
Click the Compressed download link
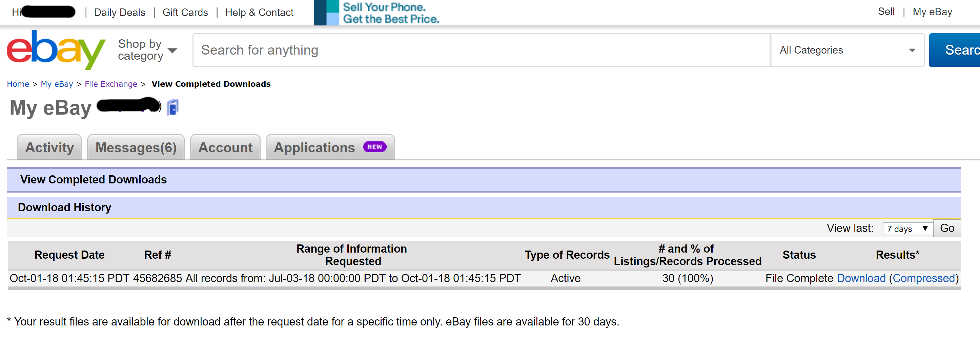[x=924, y=278]
